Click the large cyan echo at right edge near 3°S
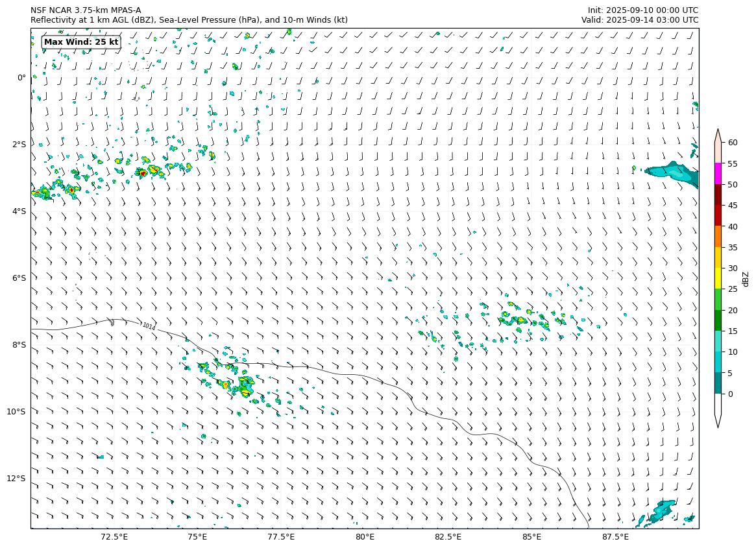Viewport: 756px width, 548px height. pos(675,173)
